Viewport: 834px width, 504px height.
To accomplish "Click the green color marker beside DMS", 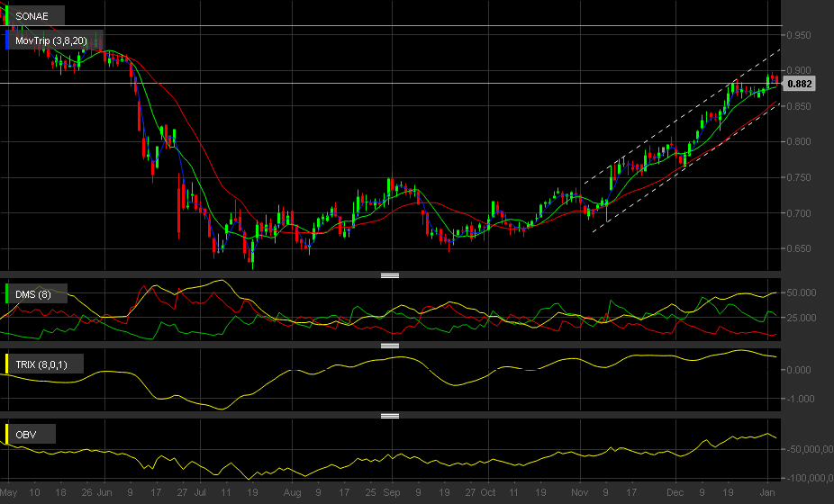I will 7,294.
